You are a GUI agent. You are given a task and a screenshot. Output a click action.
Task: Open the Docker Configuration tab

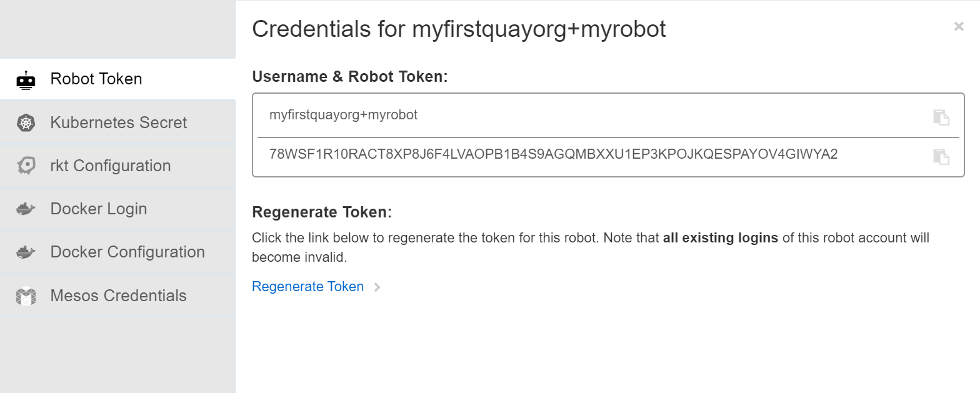(x=117, y=252)
